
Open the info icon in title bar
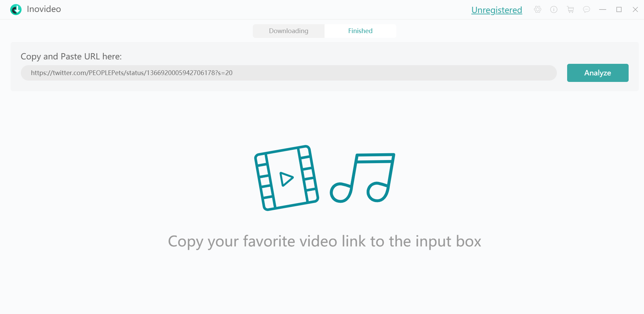(554, 10)
